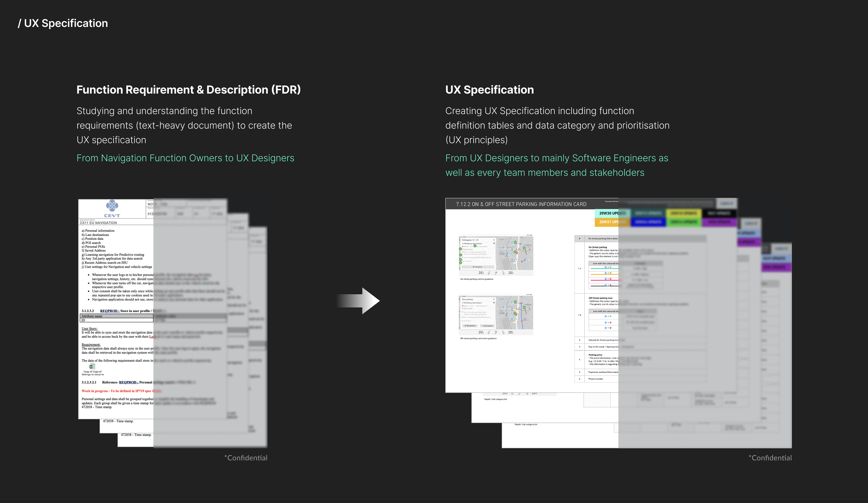Viewport: 868px width, 503px height.
Task: Click the "/ UX Specification" slide title
Action: [x=63, y=23]
